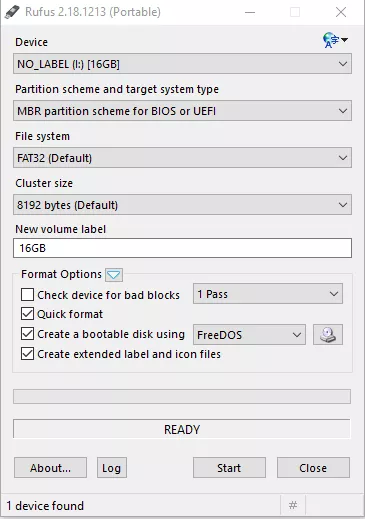Screen dimensions: 365x519
Task: Toggle Create extended label and icon files
Action: (x=27, y=354)
